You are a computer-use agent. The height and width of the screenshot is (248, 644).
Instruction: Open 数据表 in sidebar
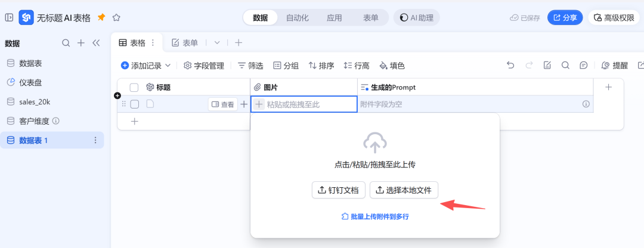52,63
